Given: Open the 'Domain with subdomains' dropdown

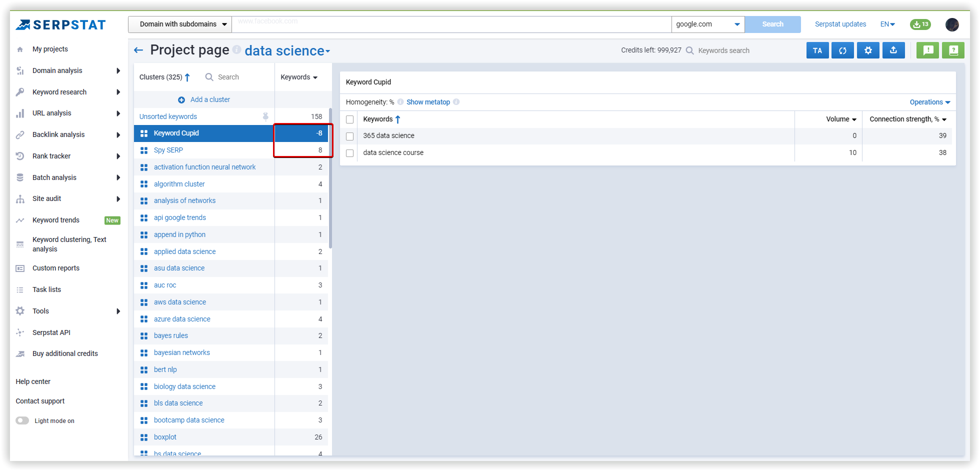Looking at the screenshot, I should [x=180, y=24].
